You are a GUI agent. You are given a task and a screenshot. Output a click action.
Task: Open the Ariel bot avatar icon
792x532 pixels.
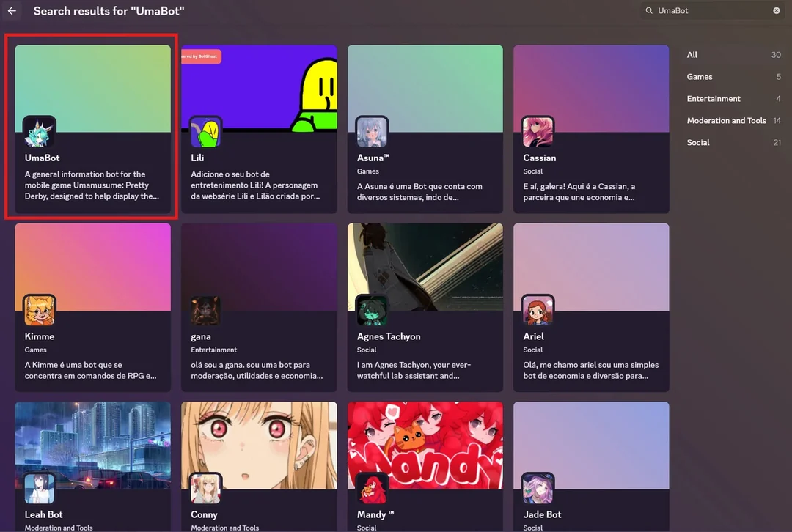click(x=538, y=311)
